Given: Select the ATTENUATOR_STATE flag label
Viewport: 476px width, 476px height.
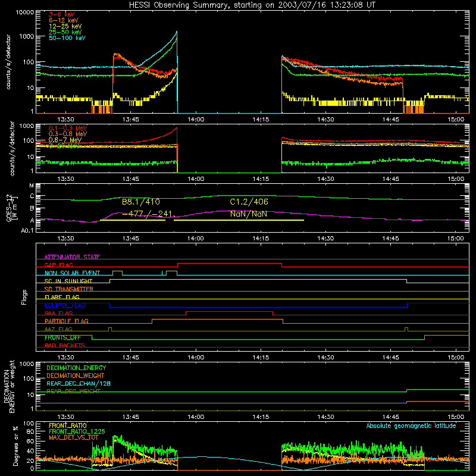Looking at the screenshot, I should pyautogui.click(x=72, y=257).
